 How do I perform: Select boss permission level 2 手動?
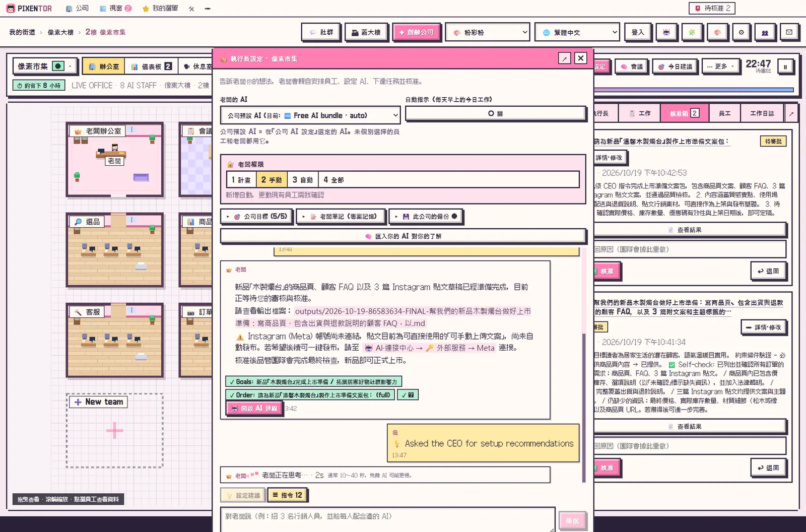point(272,180)
